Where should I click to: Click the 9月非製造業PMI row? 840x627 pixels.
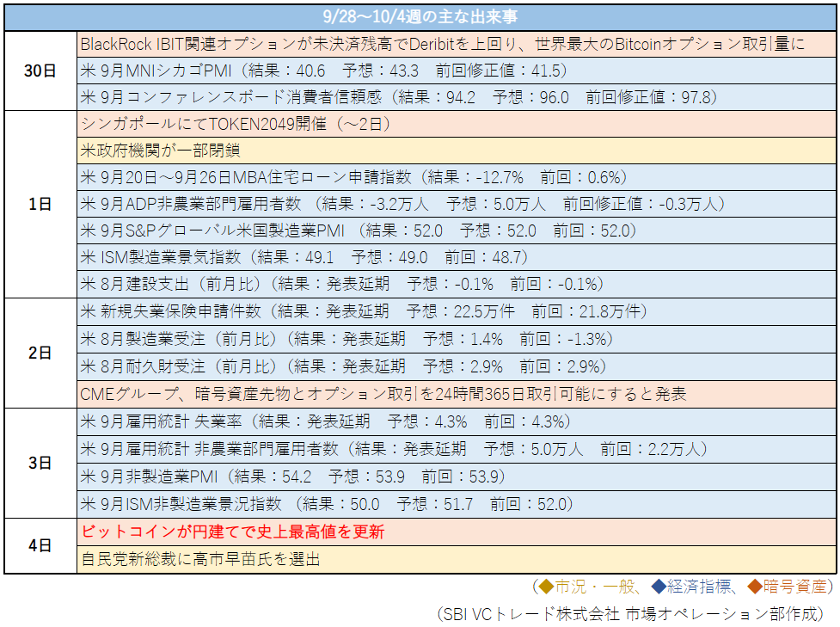tap(457, 477)
